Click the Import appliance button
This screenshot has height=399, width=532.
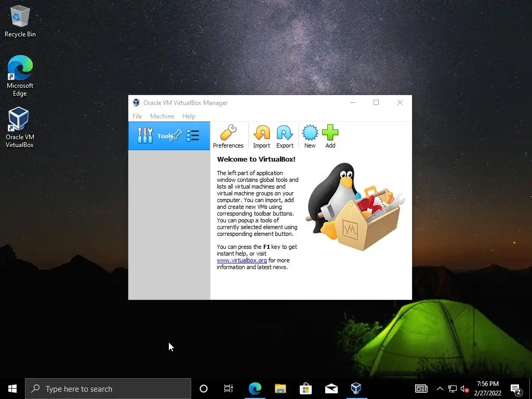pos(262,137)
